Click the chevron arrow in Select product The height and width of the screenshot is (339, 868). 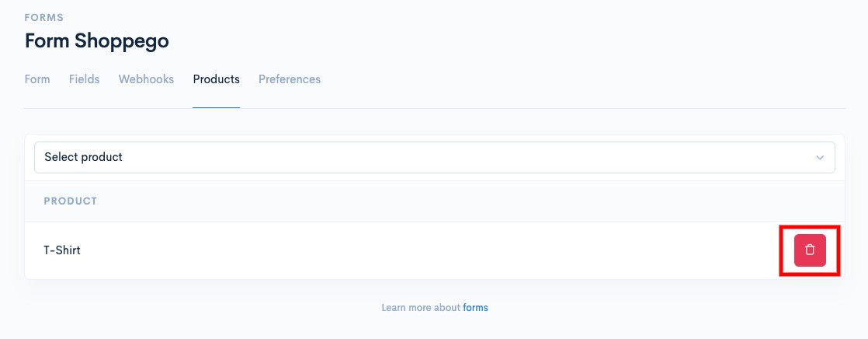point(820,158)
